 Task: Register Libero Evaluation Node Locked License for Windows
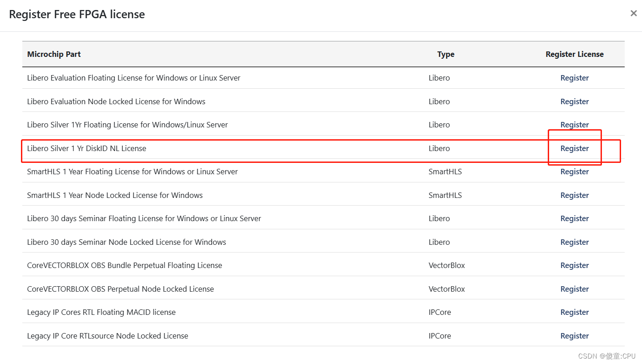pos(575,101)
